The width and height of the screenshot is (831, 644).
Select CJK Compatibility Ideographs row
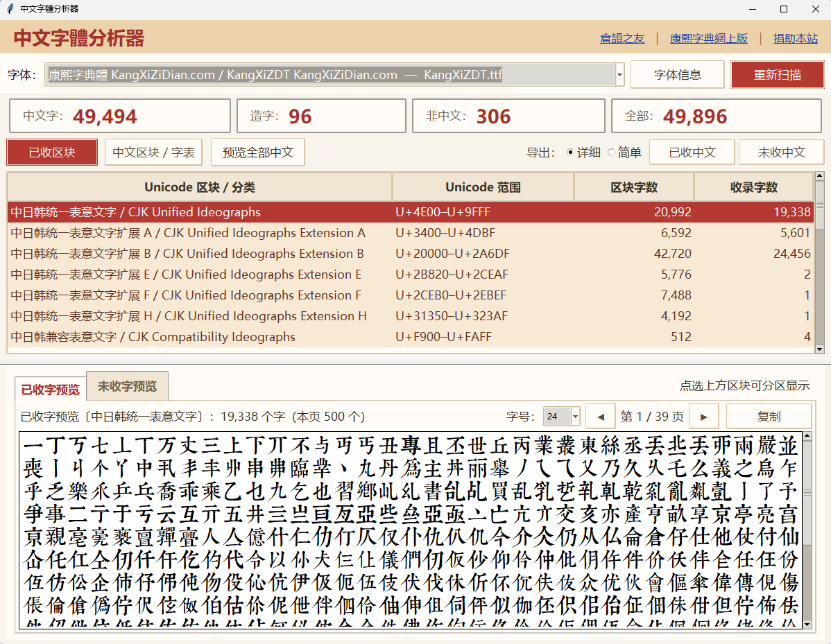pos(411,337)
